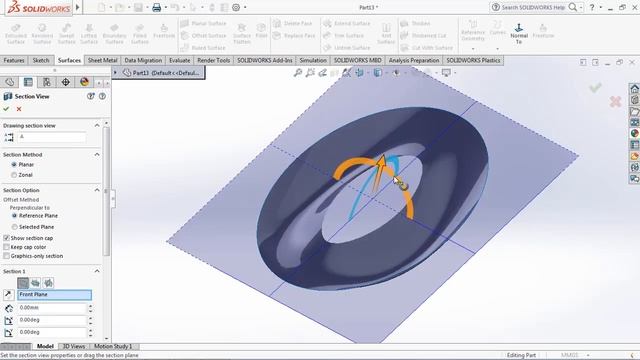Viewport: 640px width, 360px height.
Task: Open Reference Geometry dropdown arrow
Action: point(473,49)
